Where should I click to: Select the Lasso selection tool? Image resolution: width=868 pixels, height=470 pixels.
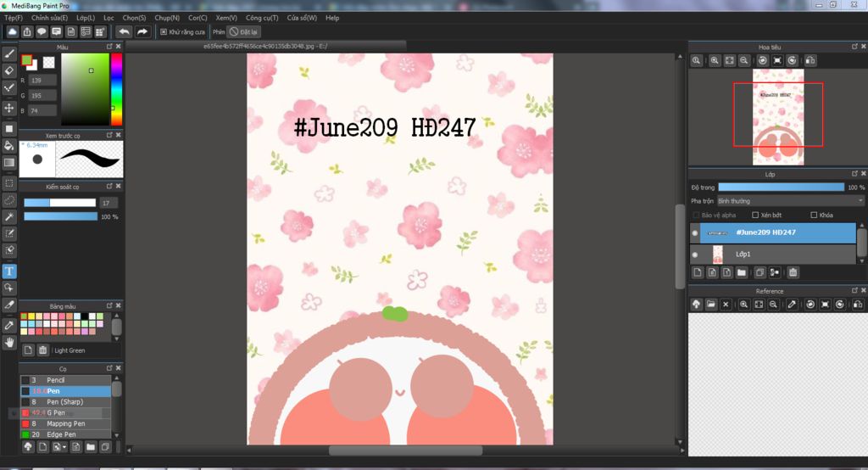click(x=8, y=199)
